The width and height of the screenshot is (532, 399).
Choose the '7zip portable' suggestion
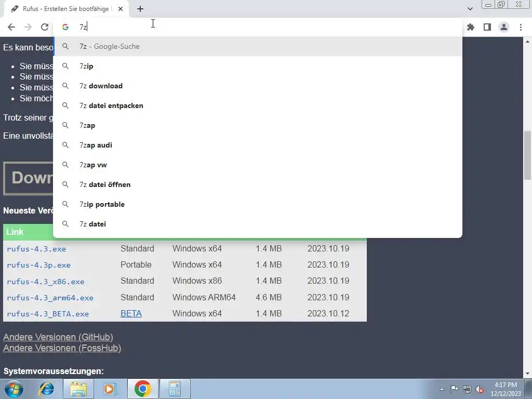click(x=258, y=204)
